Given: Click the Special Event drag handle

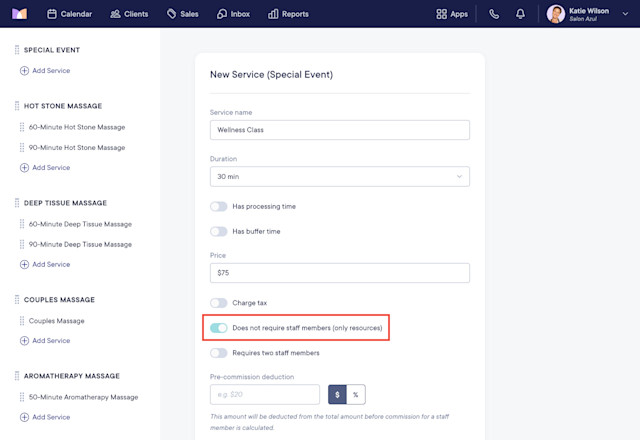Looking at the screenshot, I should [17, 50].
